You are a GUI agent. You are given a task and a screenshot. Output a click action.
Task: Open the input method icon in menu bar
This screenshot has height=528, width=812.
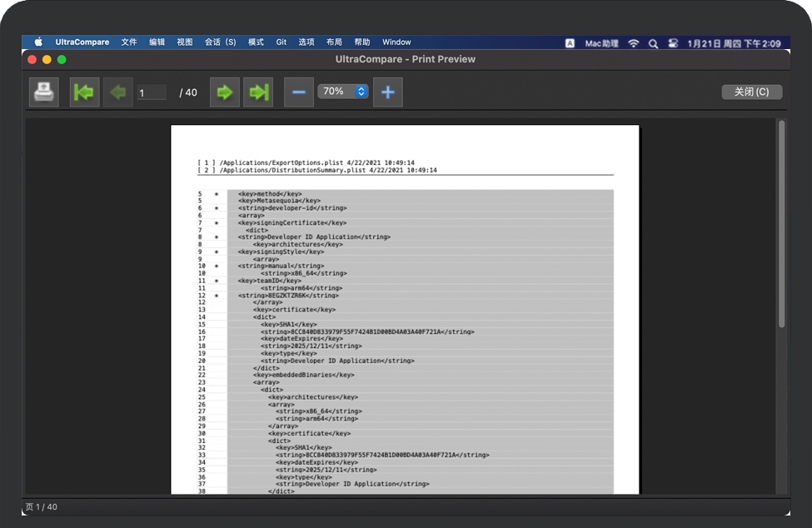point(570,42)
